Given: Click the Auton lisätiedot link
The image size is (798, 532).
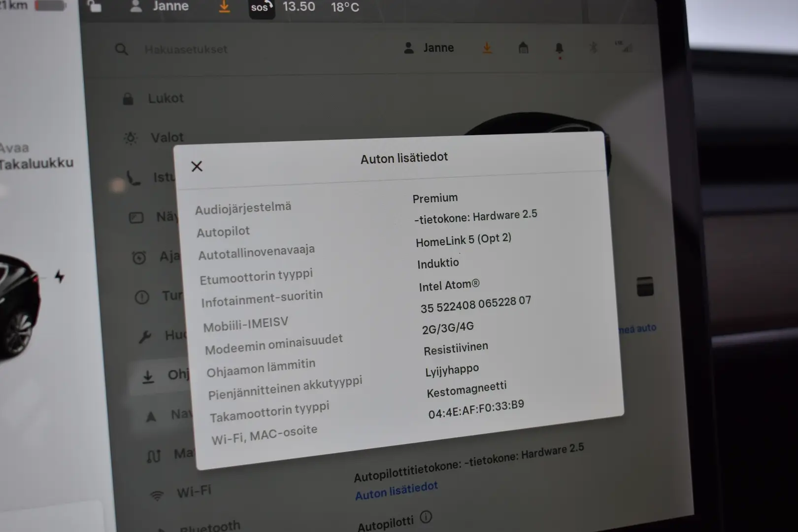Looking at the screenshot, I should [x=397, y=491].
